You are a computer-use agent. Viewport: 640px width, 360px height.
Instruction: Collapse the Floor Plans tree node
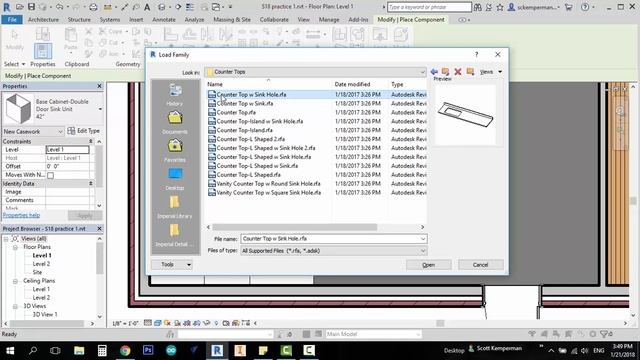click(15, 247)
